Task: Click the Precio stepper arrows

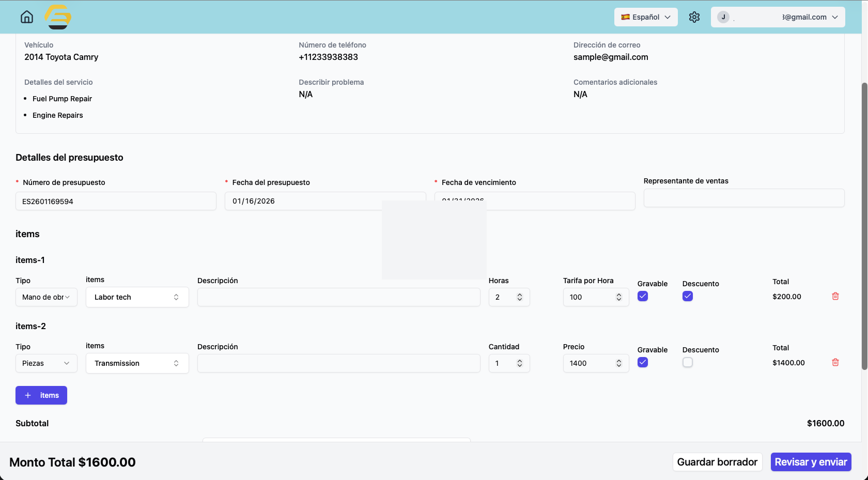Action: [x=619, y=363]
